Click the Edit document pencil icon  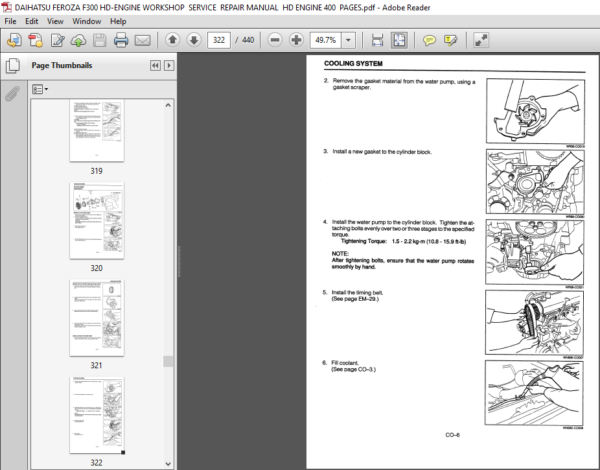pyautogui.click(x=57, y=40)
